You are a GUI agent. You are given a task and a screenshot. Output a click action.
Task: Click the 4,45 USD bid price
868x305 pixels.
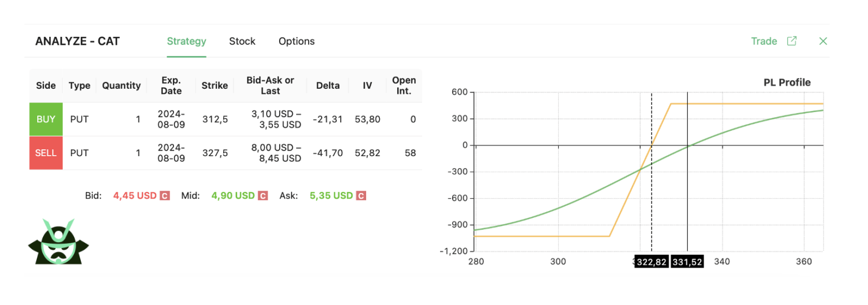coord(134,196)
